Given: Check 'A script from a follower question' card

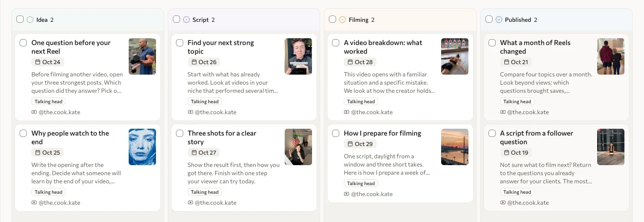Looking at the screenshot, I should [492, 133].
